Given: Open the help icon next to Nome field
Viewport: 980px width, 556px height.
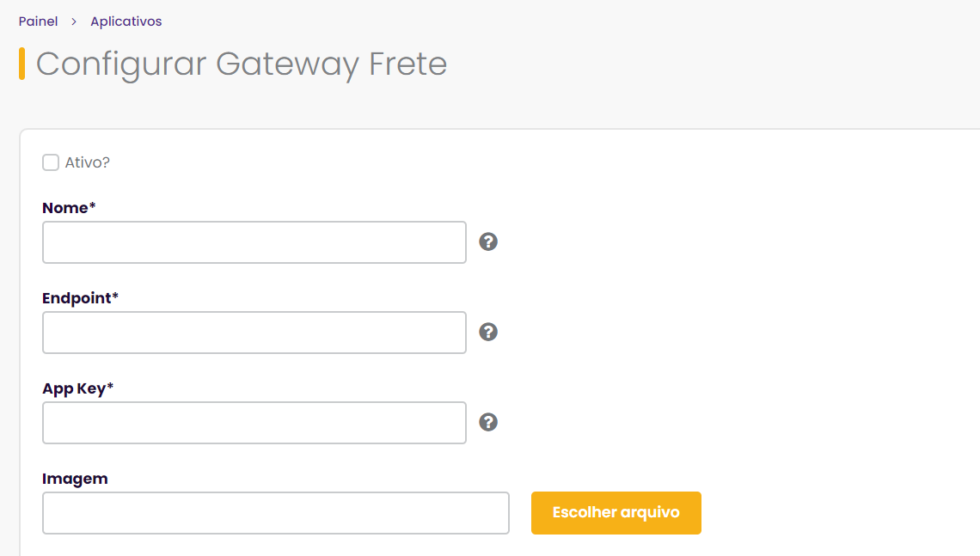Looking at the screenshot, I should click(488, 241).
